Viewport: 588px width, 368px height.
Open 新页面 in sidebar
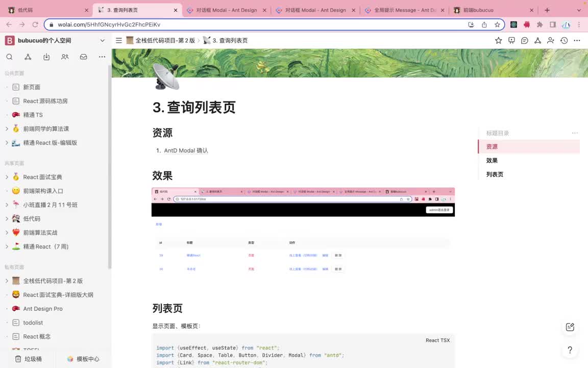[32, 87]
